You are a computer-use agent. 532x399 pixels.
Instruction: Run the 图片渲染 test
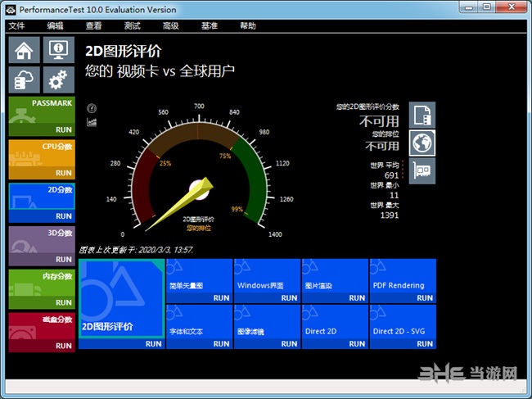(x=336, y=297)
